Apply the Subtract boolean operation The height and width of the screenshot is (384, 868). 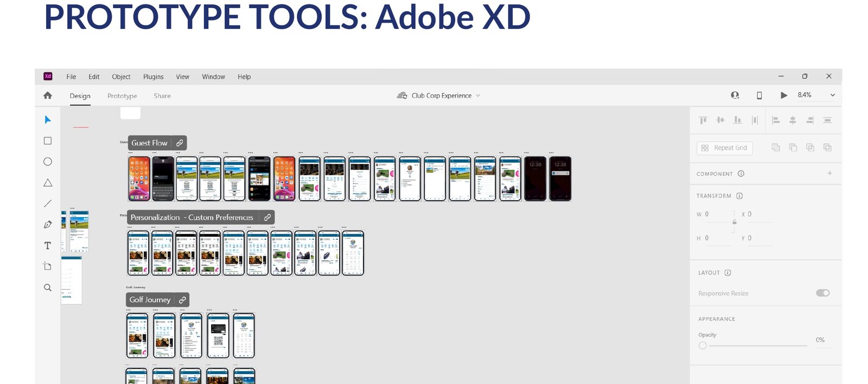coord(793,148)
